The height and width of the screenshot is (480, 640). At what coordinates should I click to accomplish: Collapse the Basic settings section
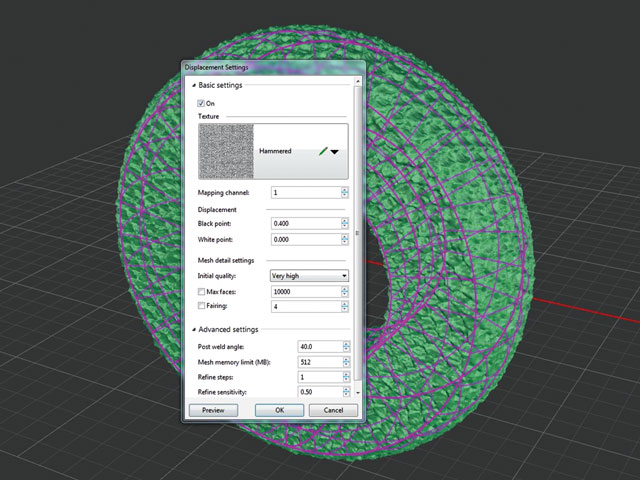(x=194, y=85)
